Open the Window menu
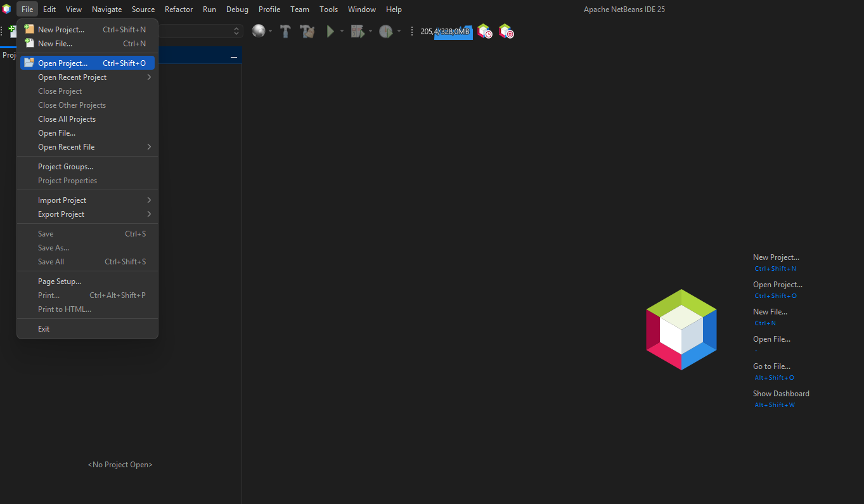The height and width of the screenshot is (504, 864). tap(362, 10)
